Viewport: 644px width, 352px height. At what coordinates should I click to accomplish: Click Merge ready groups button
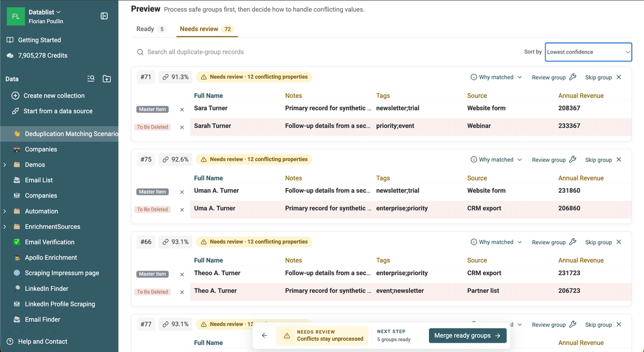(x=467, y=335)
